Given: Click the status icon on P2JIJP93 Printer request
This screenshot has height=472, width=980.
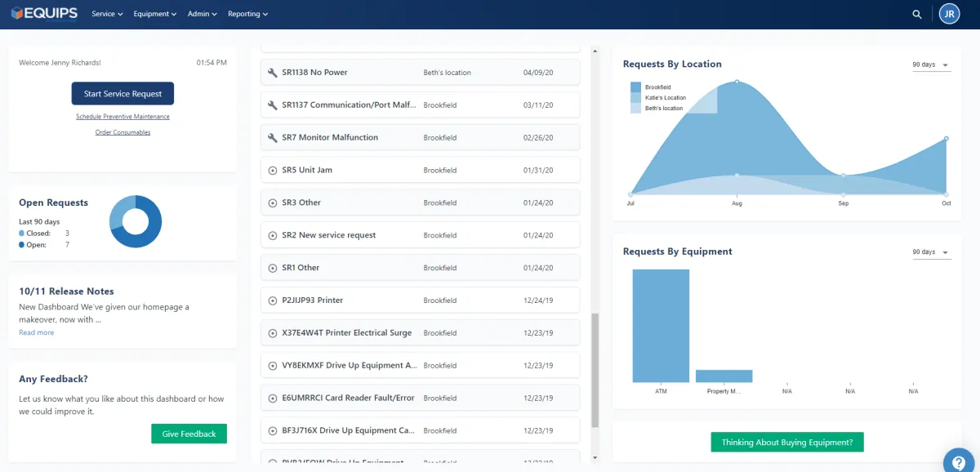Looking at the screenshot, I should pos(272,300).
